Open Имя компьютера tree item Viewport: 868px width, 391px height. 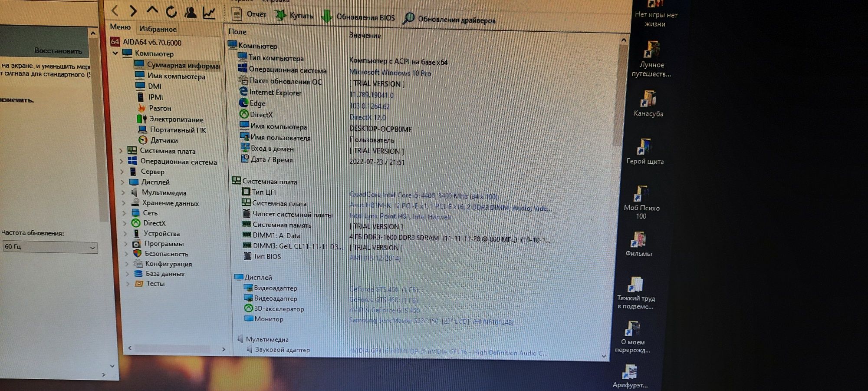coord(171,76)
